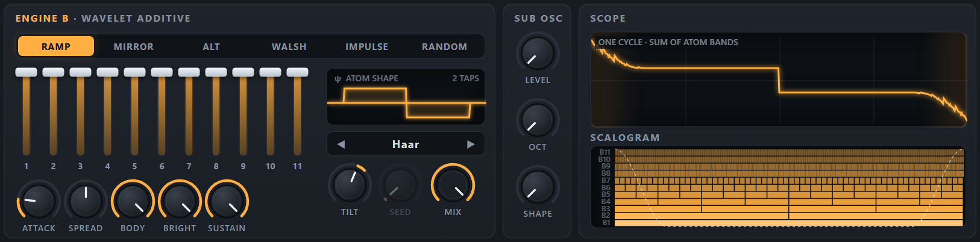The height and width of the screenshot is (242, 980).
Task: Click ONE CYCLE · SUM OF ATOM BANDS caption
Action: coord(668,42)
